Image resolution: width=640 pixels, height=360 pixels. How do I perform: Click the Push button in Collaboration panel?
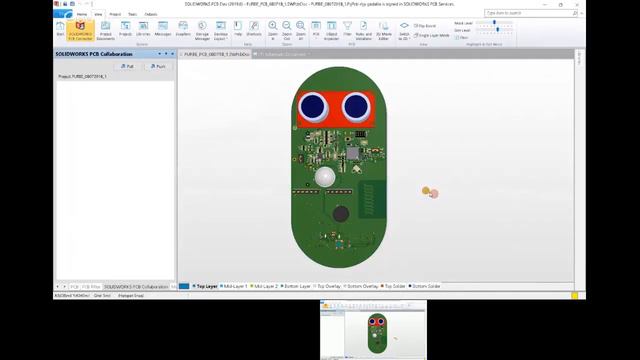(158, 66)
